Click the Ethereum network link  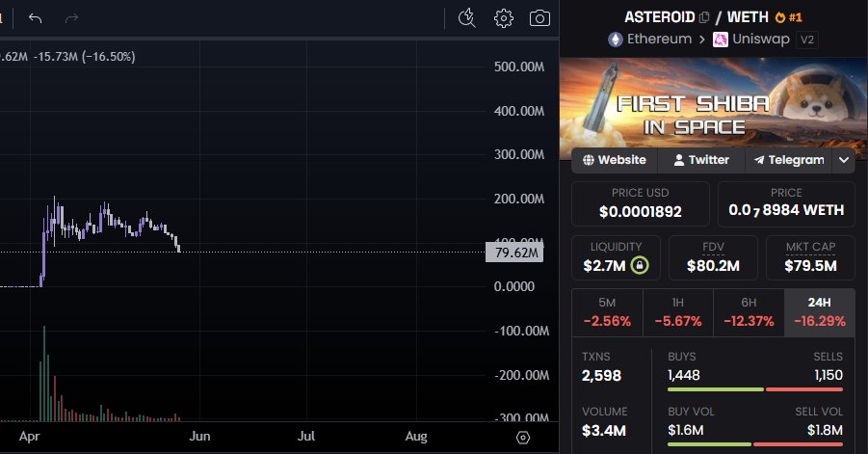tap(659, 40)
